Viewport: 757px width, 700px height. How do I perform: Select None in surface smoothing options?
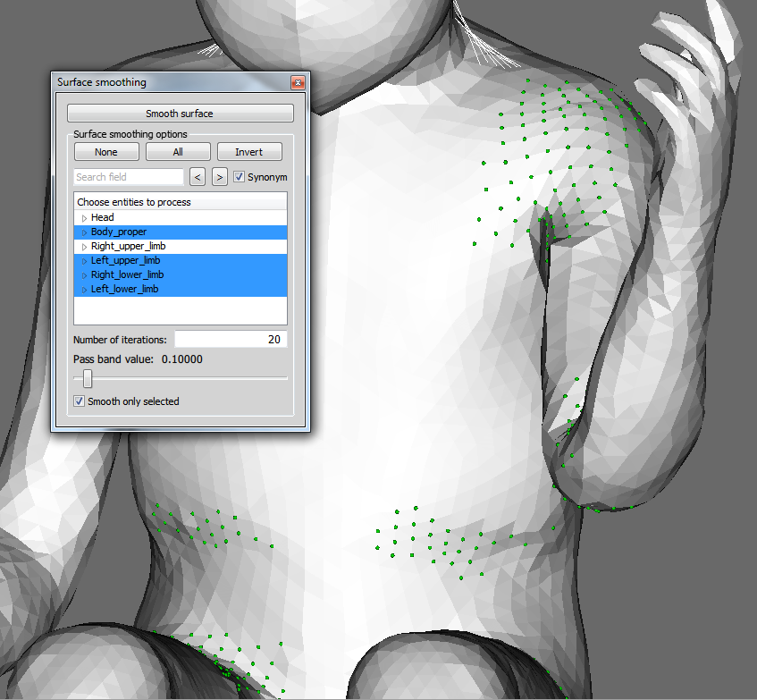click(106, 152)
